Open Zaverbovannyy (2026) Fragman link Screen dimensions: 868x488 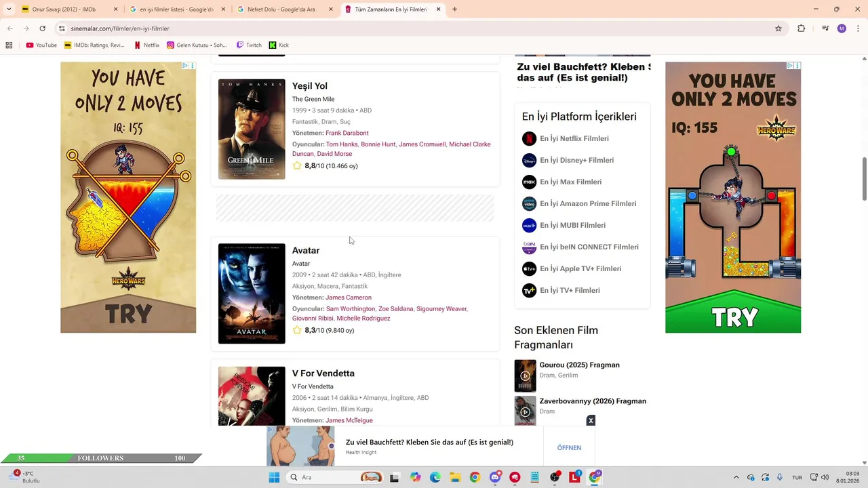click(x=593, y=401)
